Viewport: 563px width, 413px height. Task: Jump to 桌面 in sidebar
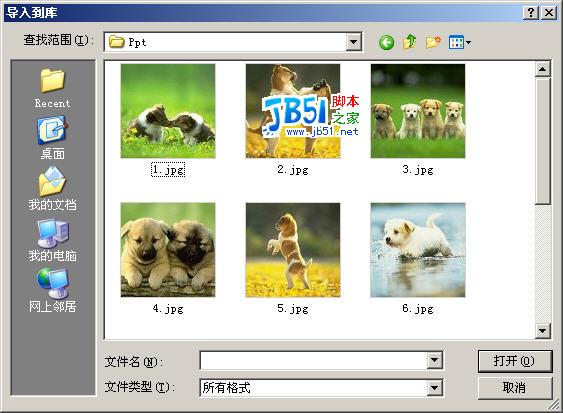point(52,138)
